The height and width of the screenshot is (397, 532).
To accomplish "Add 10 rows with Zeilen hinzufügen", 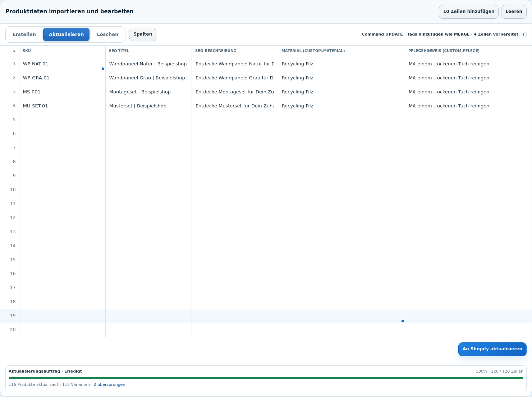I will (x=469, y=12).
